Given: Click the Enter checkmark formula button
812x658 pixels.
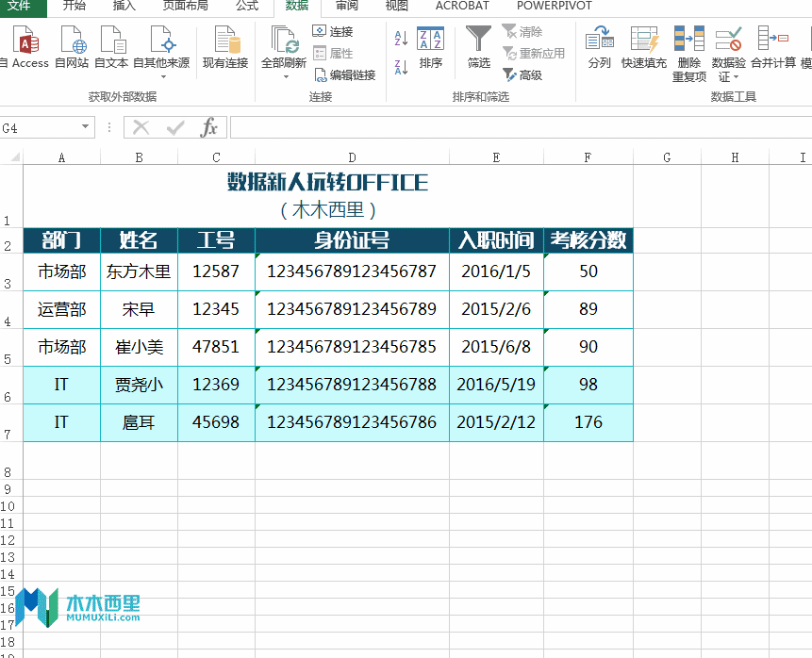Looking at the screenshot, I should (x=175, y=127).
